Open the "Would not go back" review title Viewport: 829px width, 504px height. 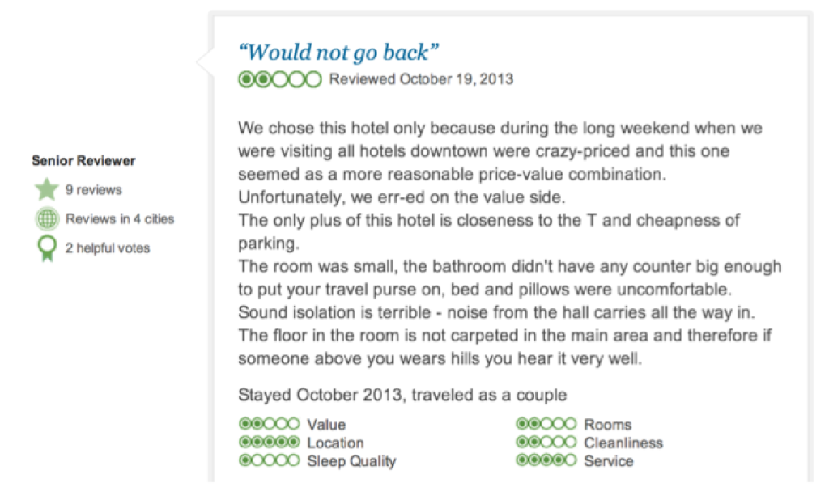pos(338,53)
